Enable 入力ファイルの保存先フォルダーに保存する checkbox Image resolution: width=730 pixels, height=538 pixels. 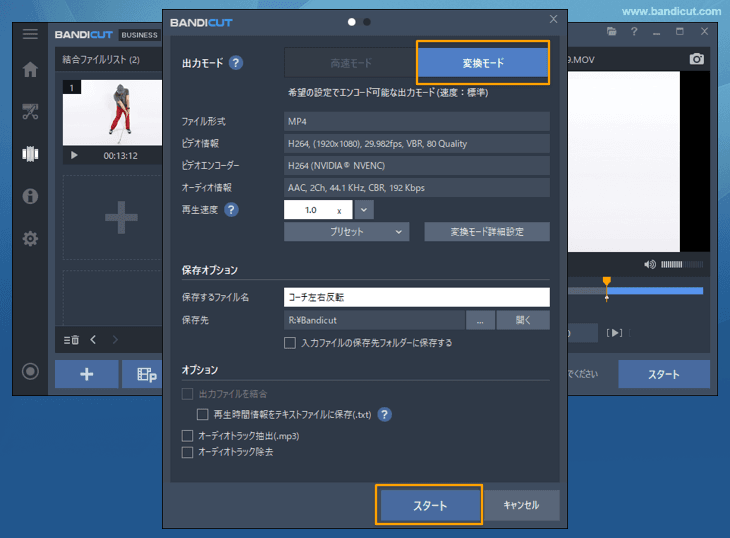tap(290, 343)
